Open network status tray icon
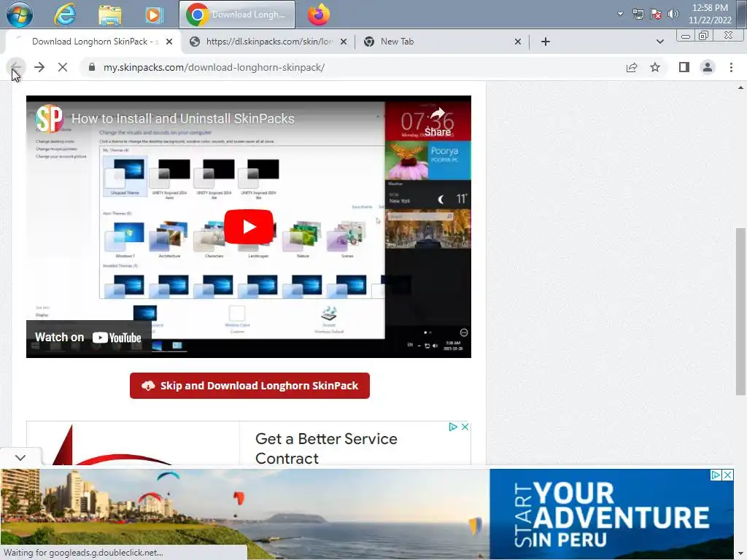 tap(638, 14)
